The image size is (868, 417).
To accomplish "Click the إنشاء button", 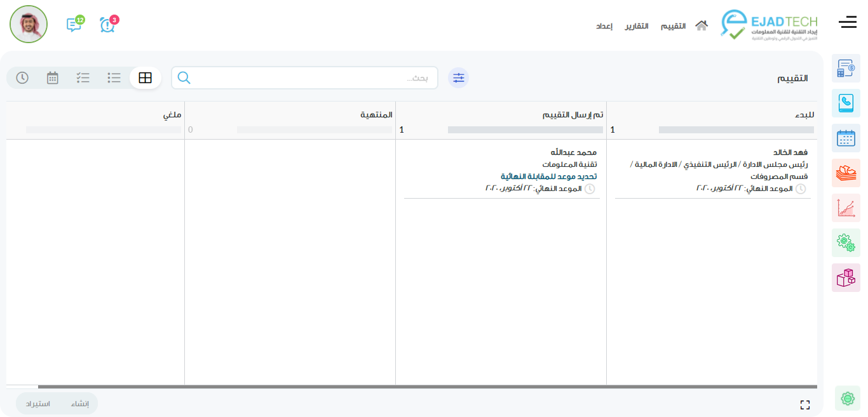I will (80, 404).
